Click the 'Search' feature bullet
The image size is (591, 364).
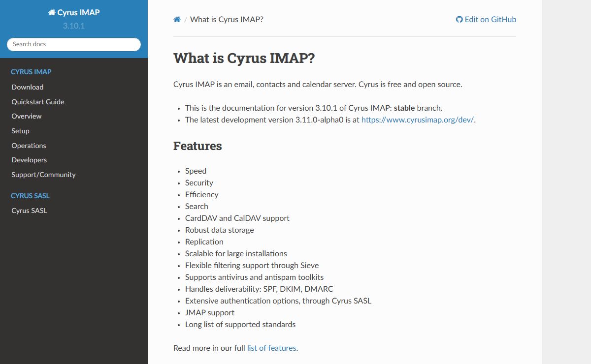197,206
